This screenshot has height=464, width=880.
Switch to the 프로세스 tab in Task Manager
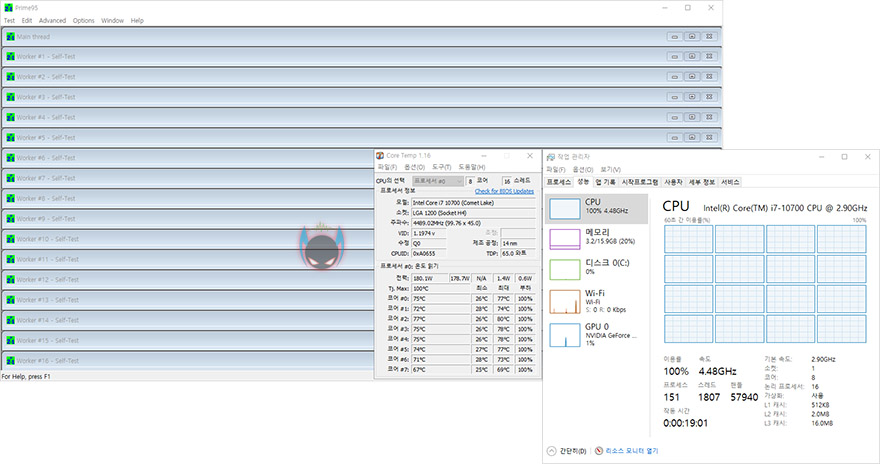coord(558,182)
